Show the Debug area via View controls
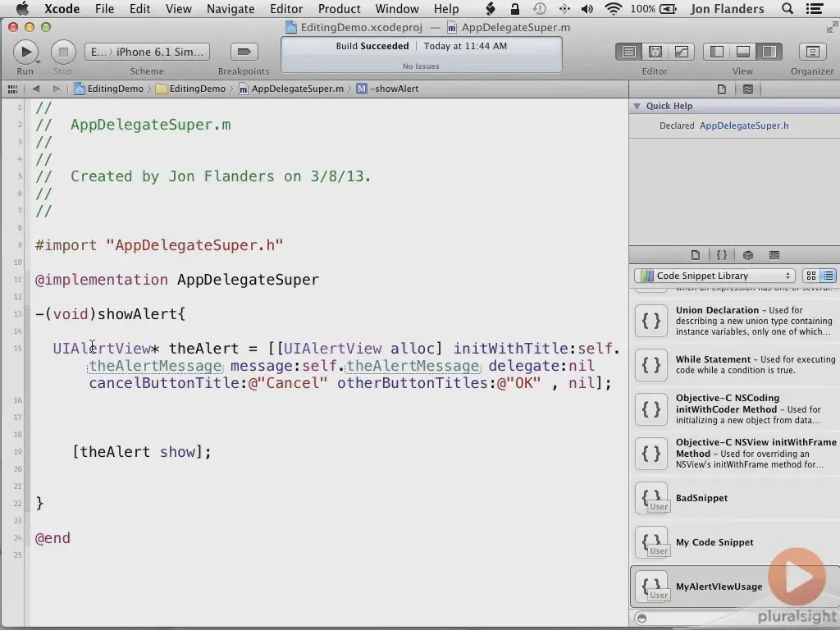This screenshot has width=840, height=630. 741,51
